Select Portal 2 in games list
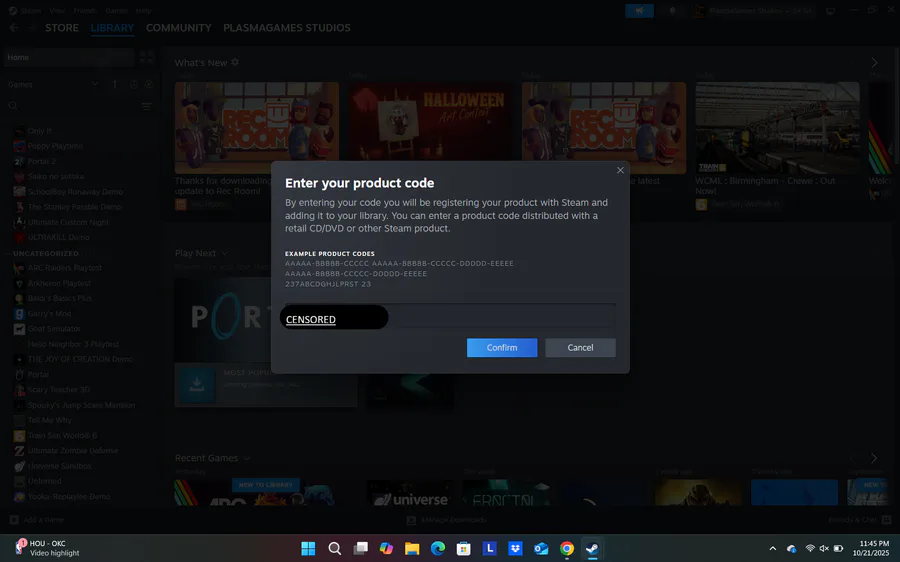This screenshot has width=900, height=562. pos(42,161)
